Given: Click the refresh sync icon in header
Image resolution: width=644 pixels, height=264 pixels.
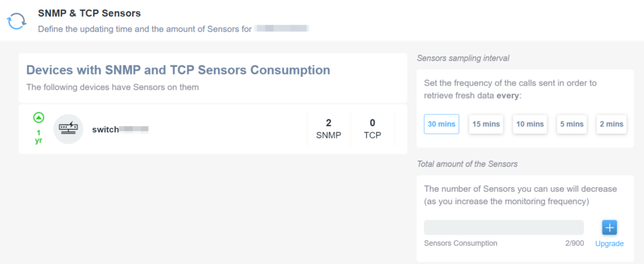Looking at the screenshot, I should [x=16, y=21].
